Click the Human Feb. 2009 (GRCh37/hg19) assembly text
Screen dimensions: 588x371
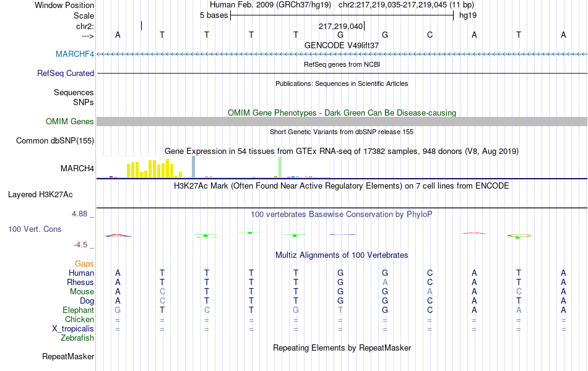[270, 5]
